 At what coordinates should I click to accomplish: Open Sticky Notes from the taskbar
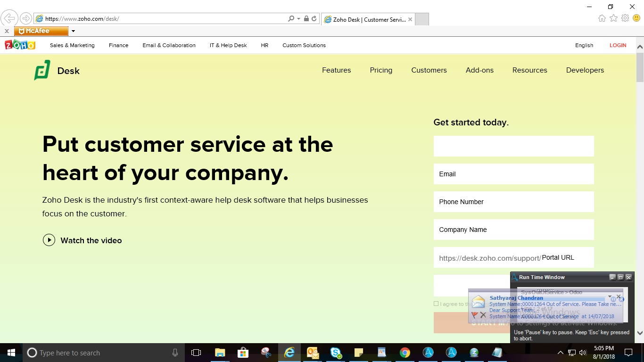(x=359, y=353)
